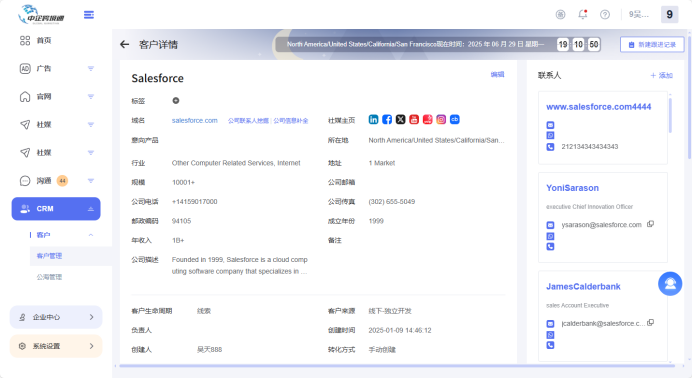Screen dimensions: 693x378
Task: Open contact www.salesforce.com4444
Action: pos(598,107)
